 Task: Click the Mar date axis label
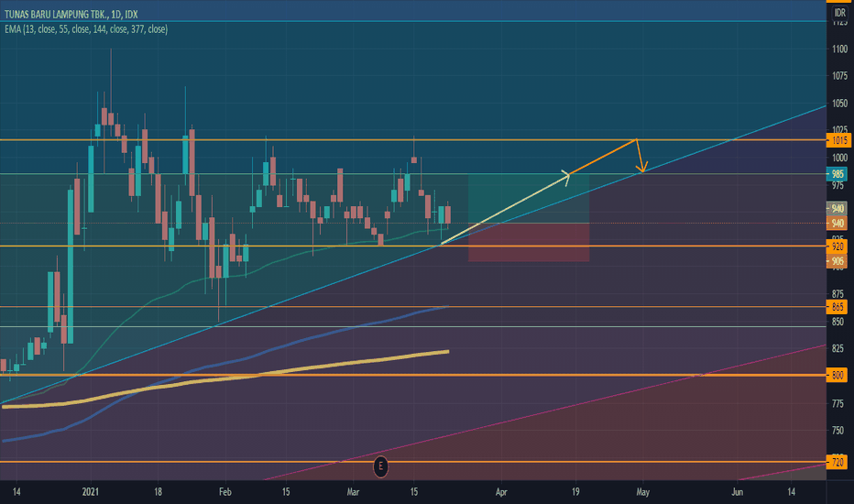(x=353, y=492)
